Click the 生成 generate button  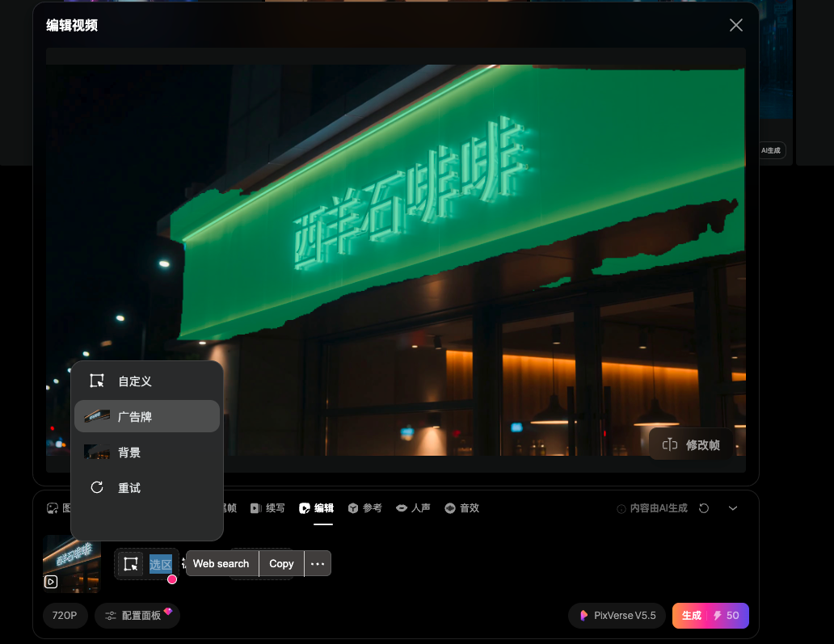689,615
